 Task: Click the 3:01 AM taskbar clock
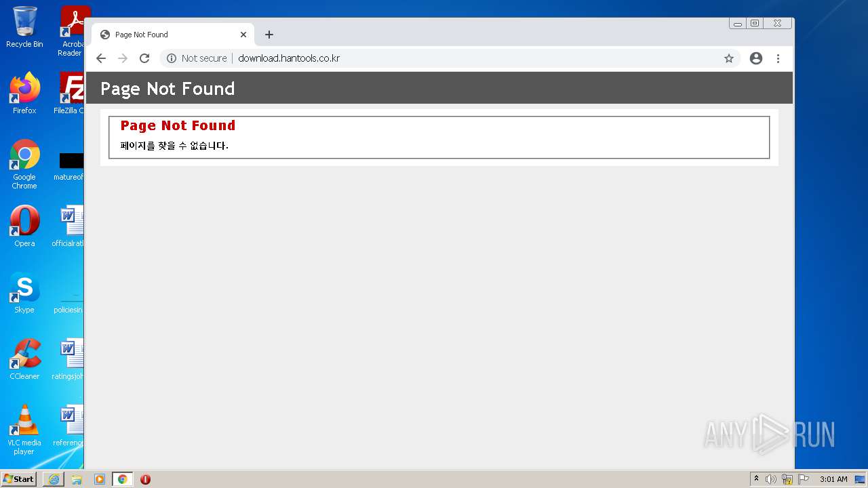833,479
